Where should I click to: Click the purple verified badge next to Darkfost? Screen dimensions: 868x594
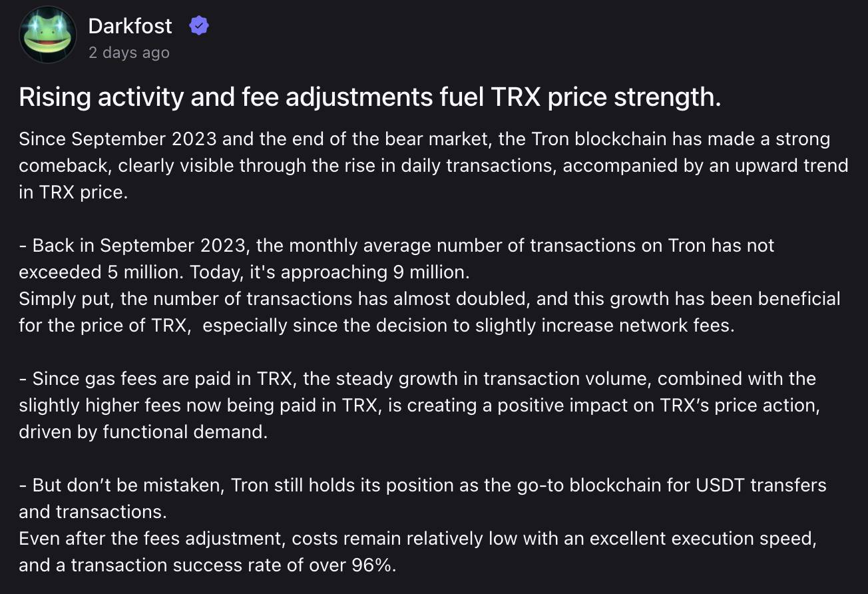[x=199, y=26]
